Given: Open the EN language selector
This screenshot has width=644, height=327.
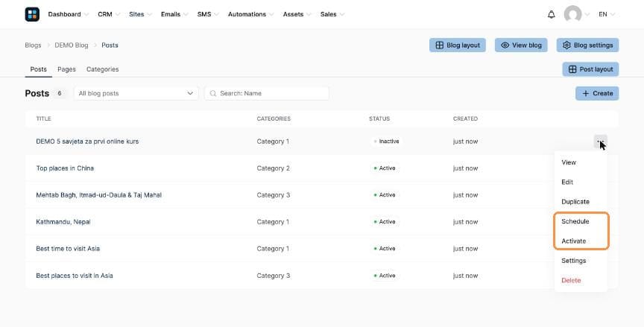Looking at the screenshot, I should point(607,14).
